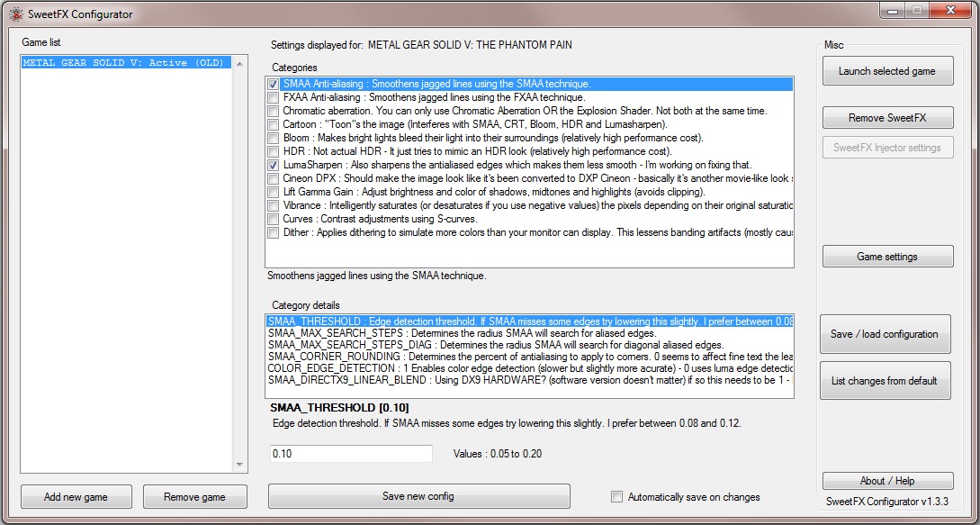Open About / Help button

tap(887, 481)
